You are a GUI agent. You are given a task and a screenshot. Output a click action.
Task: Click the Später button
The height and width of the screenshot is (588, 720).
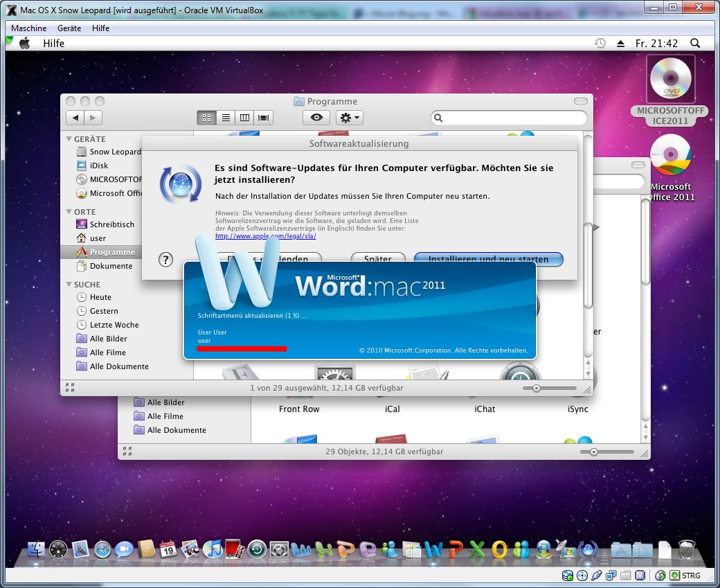378,257
